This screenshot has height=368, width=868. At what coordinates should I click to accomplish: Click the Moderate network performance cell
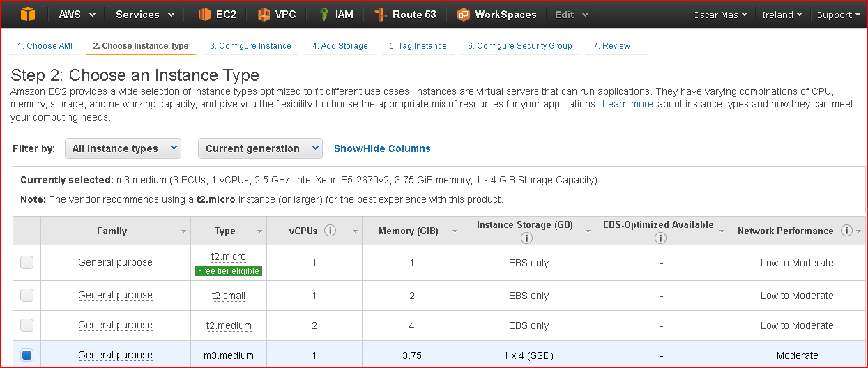point(797,355)
